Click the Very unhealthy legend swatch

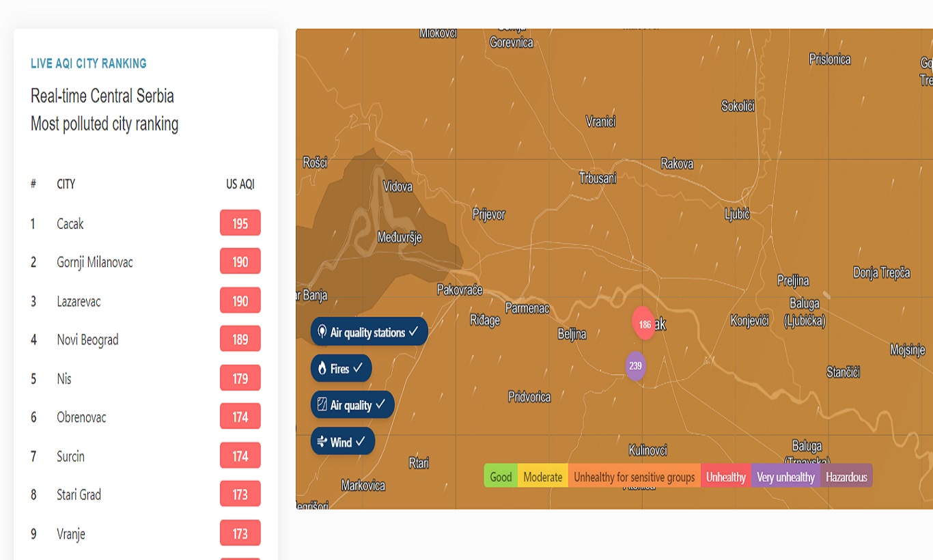click(x=786, y=477)
